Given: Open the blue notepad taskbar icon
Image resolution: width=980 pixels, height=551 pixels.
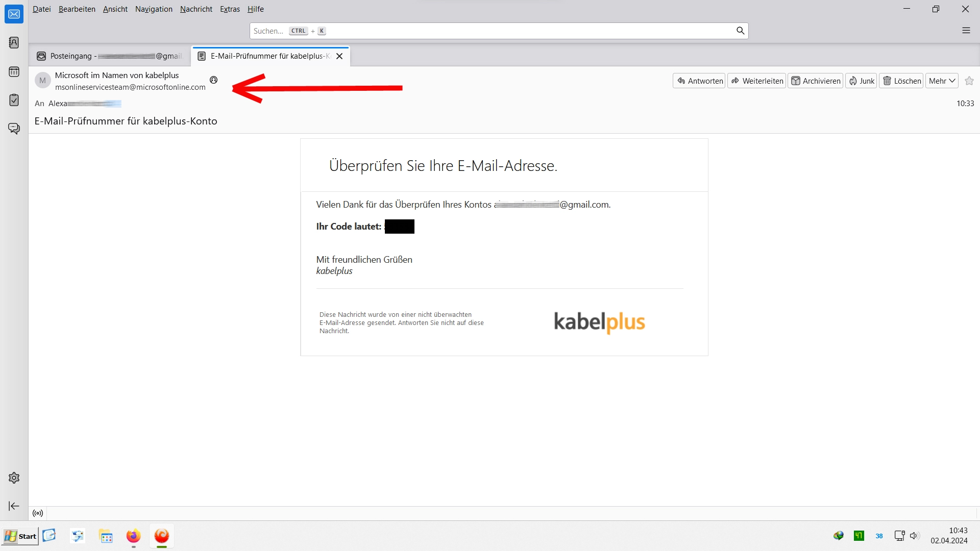Looking at the screenshot, I should point(49,536).
